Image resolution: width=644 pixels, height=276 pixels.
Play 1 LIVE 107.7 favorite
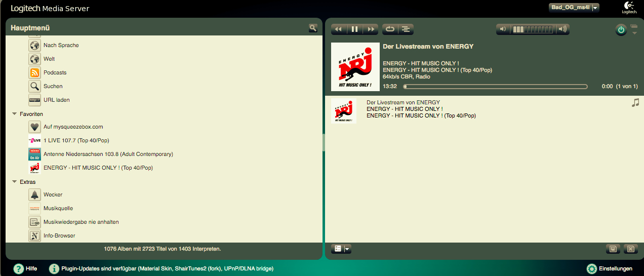[76, 140]
